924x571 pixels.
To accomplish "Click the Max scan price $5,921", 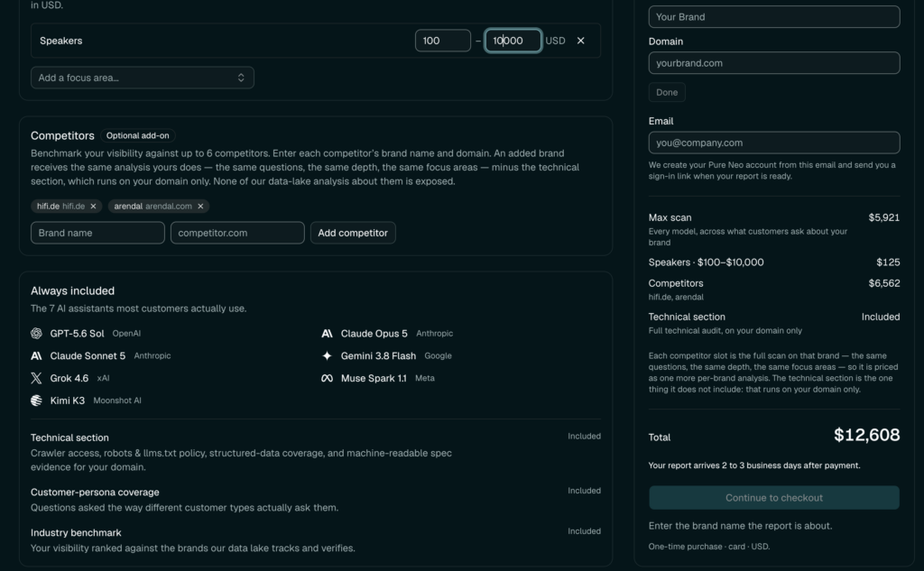I will click(884, 217).
